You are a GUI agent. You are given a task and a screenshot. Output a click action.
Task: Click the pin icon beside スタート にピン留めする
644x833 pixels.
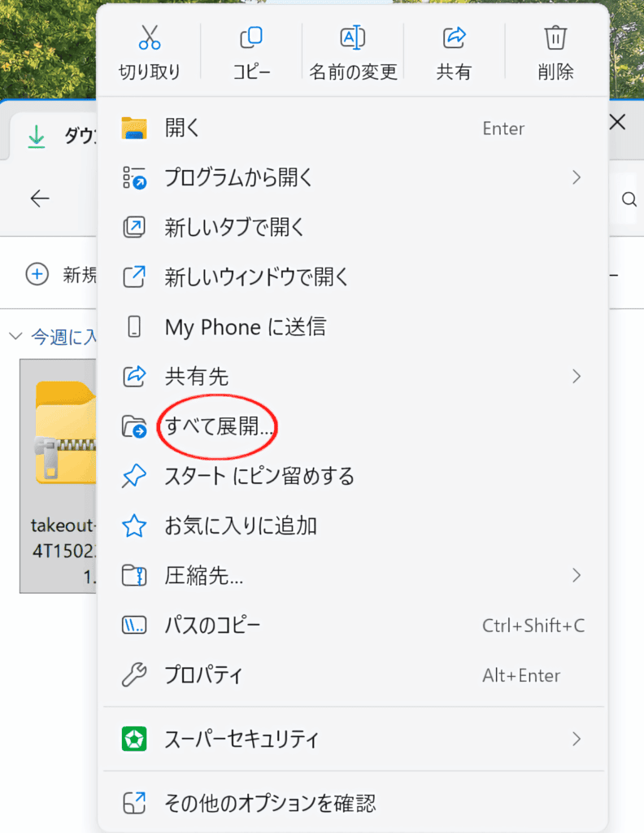click(134, 476)
